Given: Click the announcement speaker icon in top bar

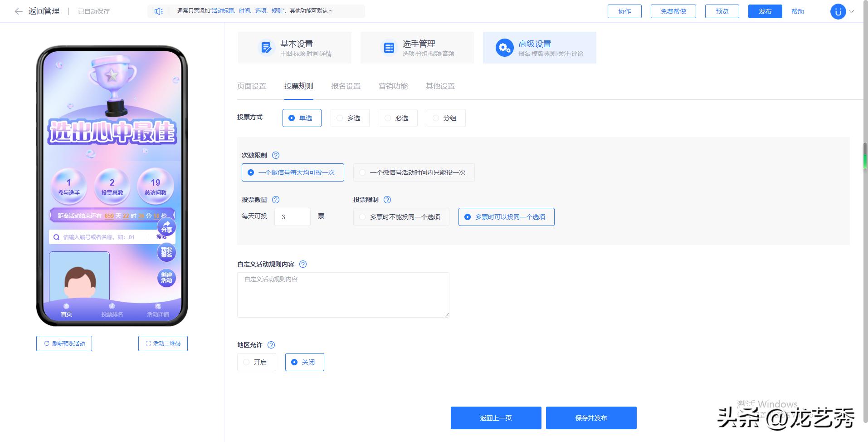Looking at the screenshot, I should [x=158, y=11].
